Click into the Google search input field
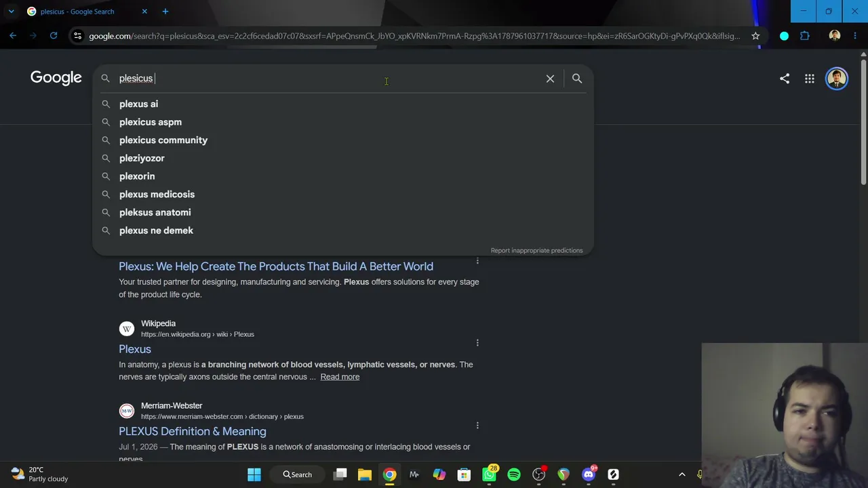Image resolution: width=868 pixels, height=488 pixels. tap(329, 79)
